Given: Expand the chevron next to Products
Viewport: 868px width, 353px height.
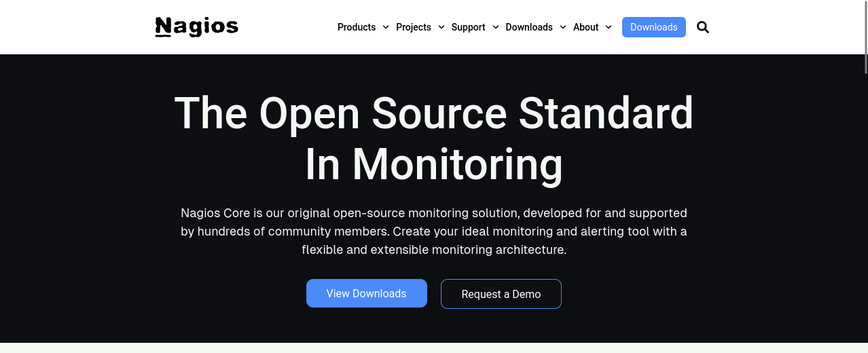Looking at the screenshot, I should [386, 27].
